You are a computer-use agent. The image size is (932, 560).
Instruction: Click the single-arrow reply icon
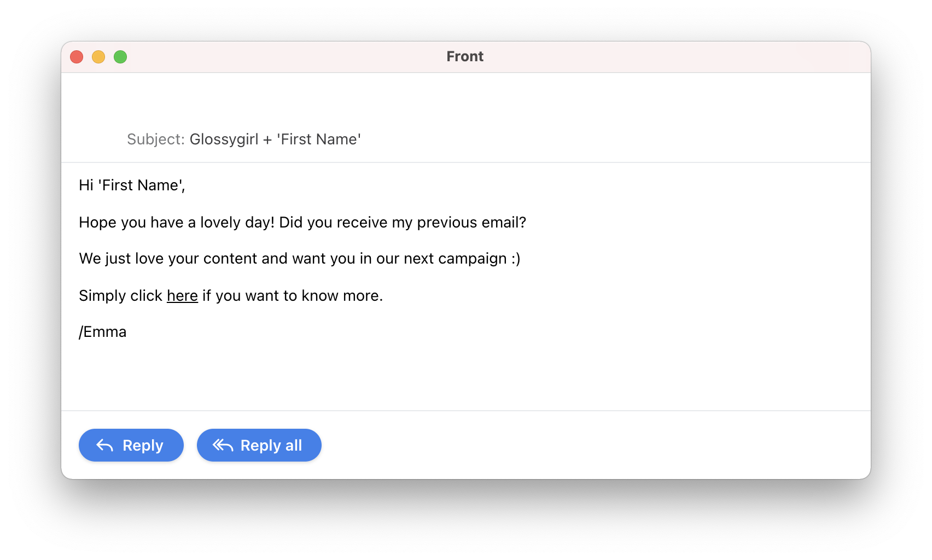coord(104,445)
